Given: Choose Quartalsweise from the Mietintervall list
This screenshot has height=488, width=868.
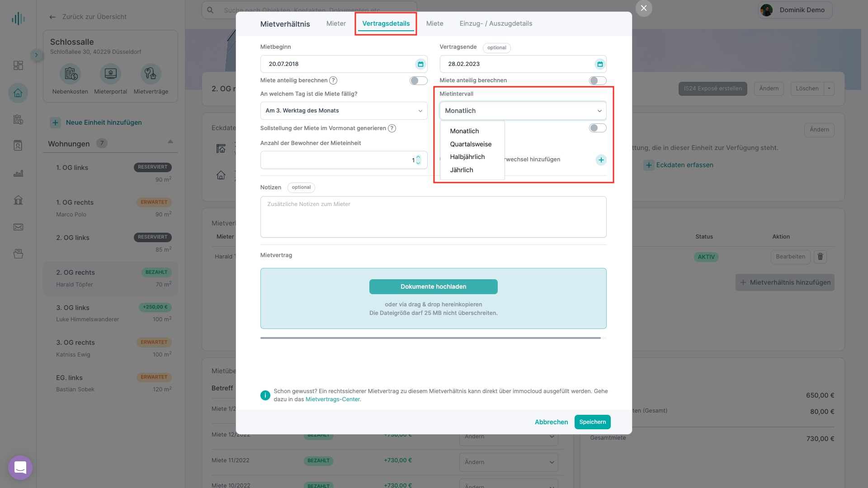Looking at the screenshot, I should 471,144.
